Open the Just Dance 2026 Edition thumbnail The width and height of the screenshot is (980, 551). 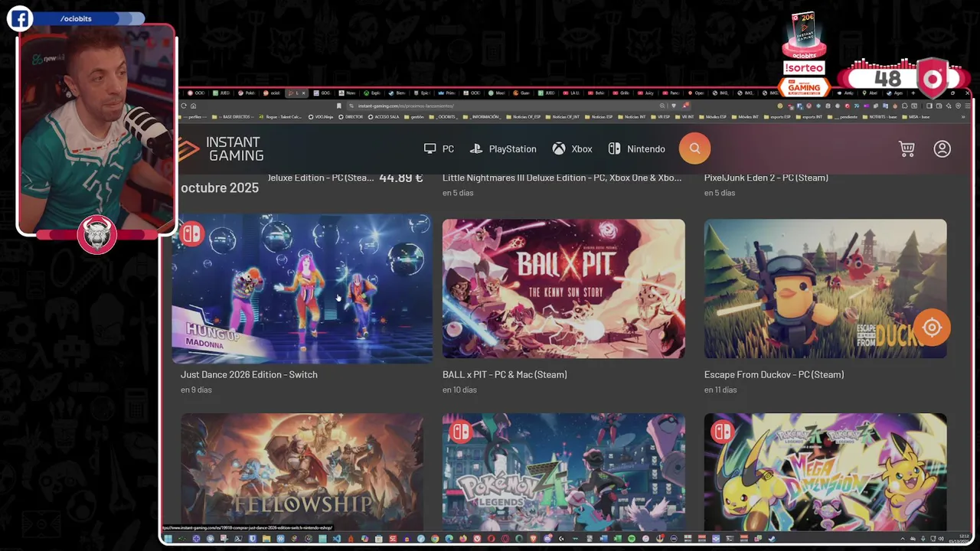302,289
